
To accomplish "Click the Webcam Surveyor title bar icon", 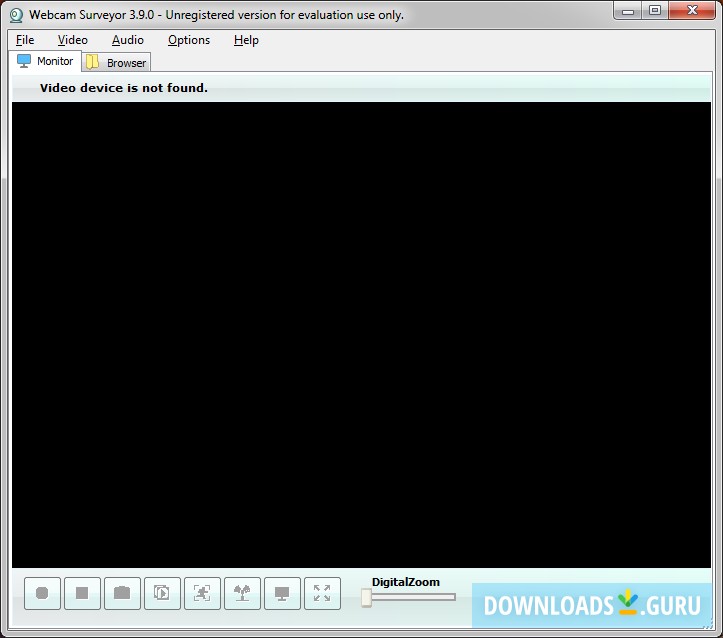I will click(16, 15).
